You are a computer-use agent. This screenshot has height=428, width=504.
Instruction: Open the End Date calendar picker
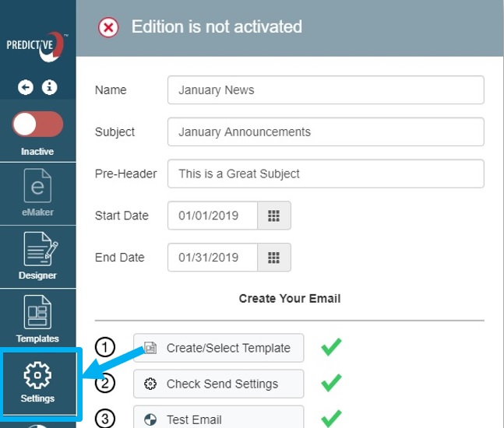coord(273,258)
